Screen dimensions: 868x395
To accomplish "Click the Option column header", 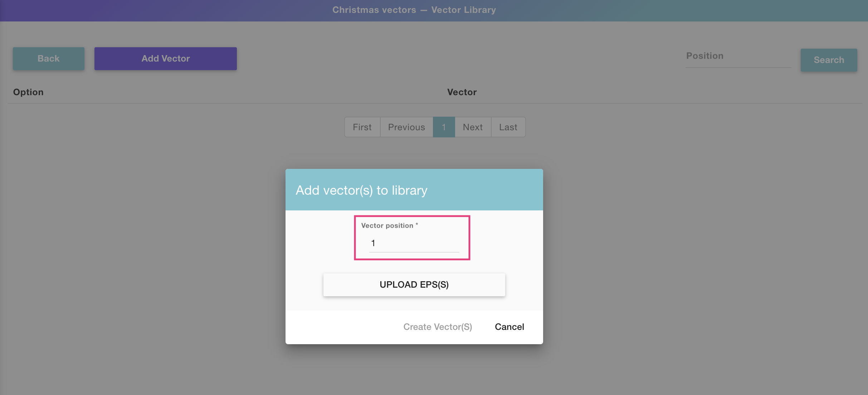I will point(28,92).
